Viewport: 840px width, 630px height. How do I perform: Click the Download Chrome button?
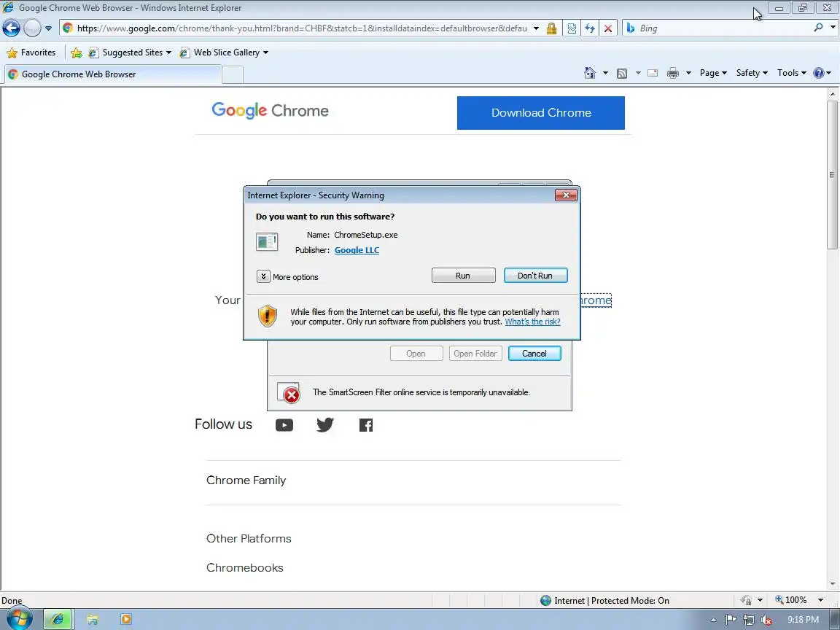[x=540, y=113]
